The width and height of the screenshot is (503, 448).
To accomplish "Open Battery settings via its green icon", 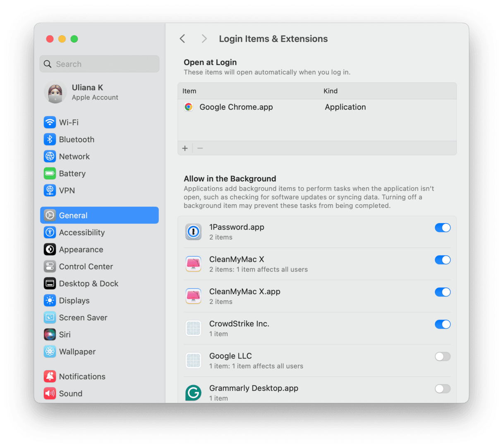I will pyautogui.click(x=50, y=174).
